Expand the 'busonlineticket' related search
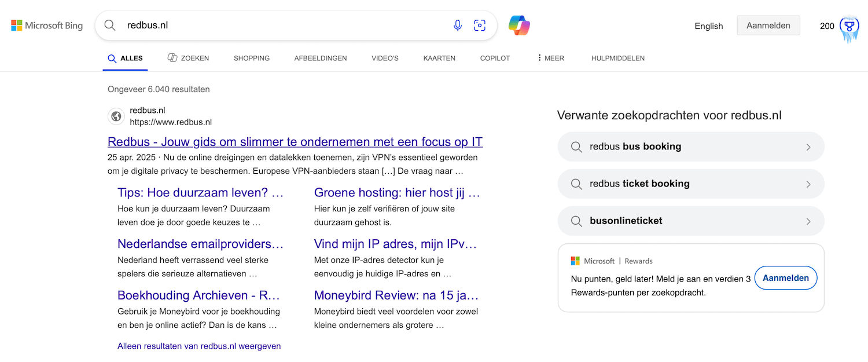The image size is (868, 362). coord(808,221)
